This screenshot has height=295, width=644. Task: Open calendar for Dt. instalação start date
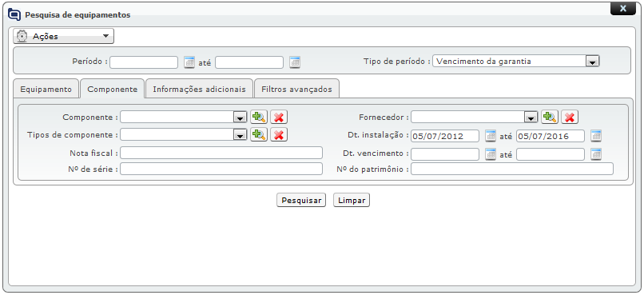click(x=491, y=136)
